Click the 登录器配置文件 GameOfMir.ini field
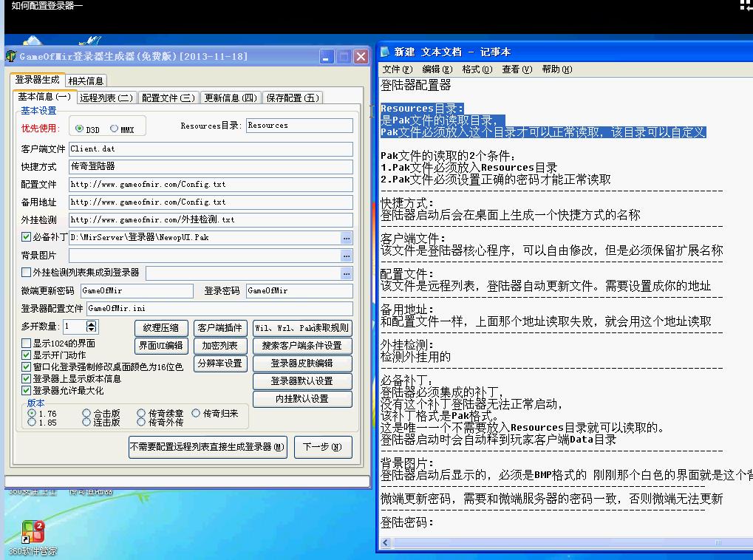The width and height of the screenshot is (753, 560). coord(219,308)
